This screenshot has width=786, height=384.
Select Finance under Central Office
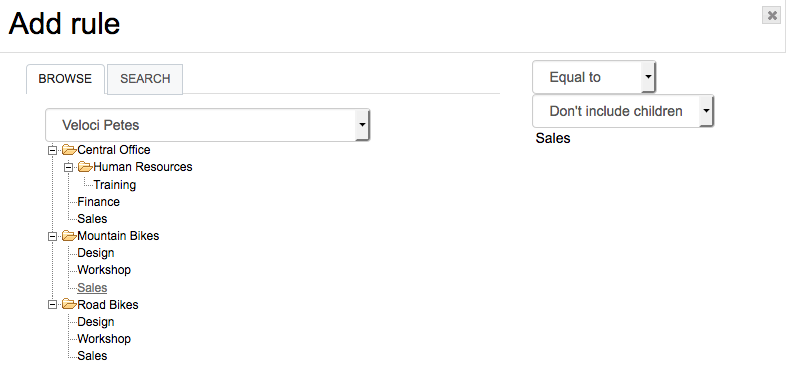[x=99, y=202]
